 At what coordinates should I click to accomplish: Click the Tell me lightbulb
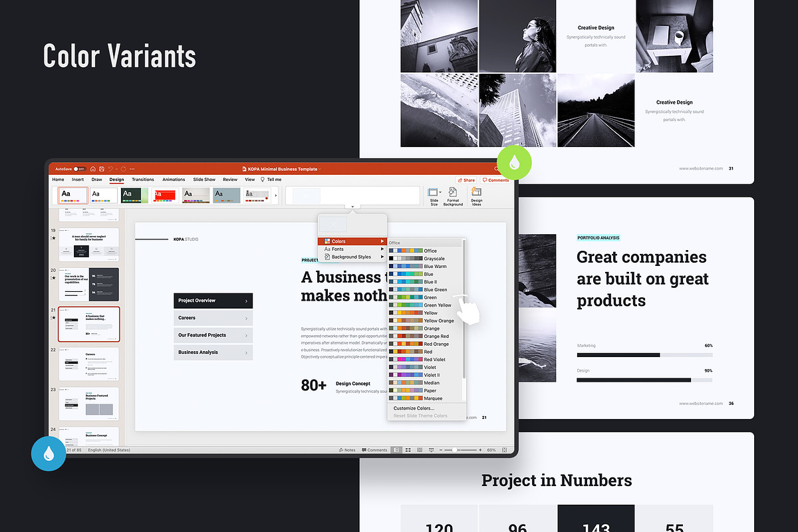tap(262, 180)
